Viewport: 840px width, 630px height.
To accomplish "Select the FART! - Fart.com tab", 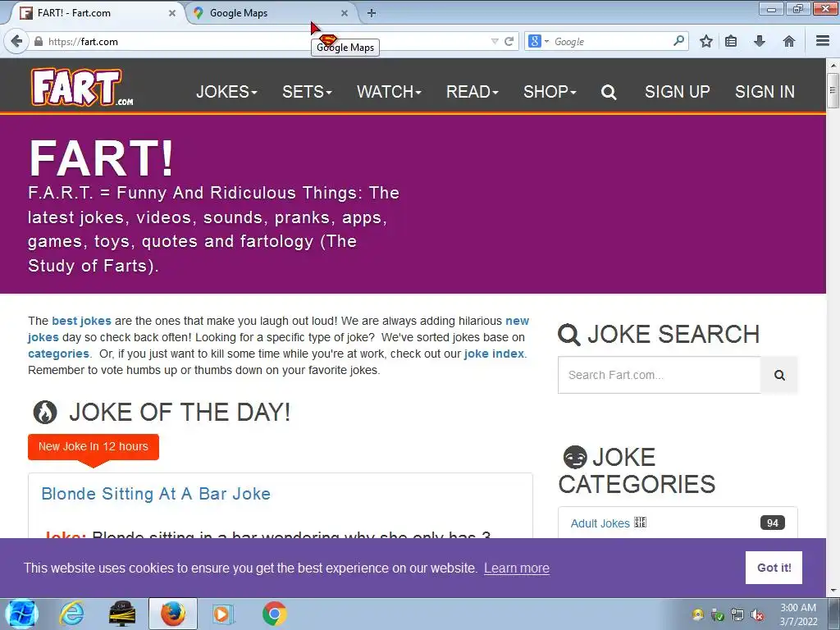I will (97, 13).
